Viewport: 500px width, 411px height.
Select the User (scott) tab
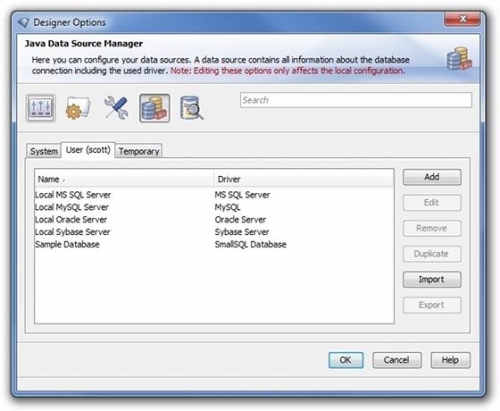88,150
